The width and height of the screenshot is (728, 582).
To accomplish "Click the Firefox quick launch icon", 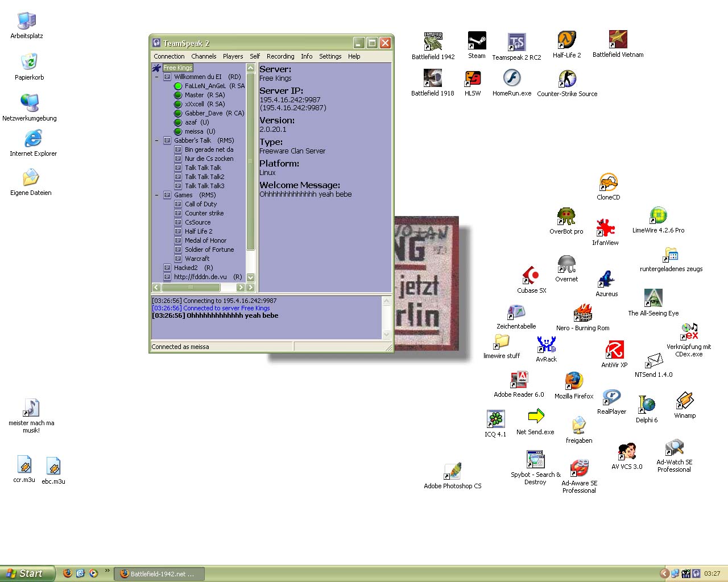I will point(67,573).
